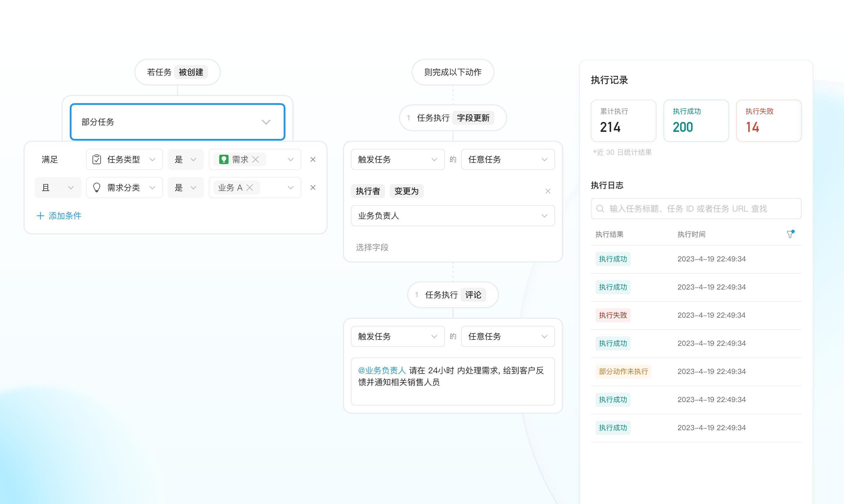The image size is (844, 504).
Task: Remove the 业务 A tag
Action: pos(250,188)
